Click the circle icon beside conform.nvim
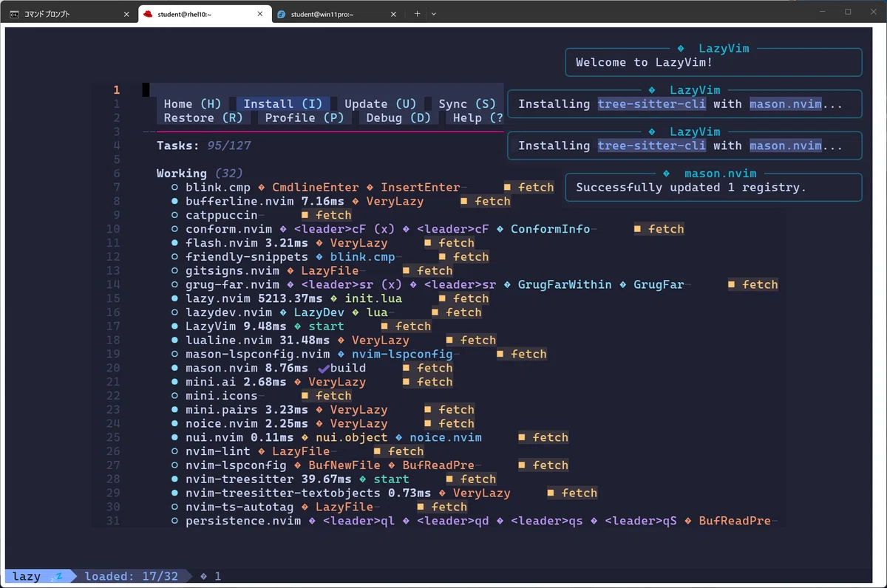Viewport: 887px width, 588px height. click(174, 229)
